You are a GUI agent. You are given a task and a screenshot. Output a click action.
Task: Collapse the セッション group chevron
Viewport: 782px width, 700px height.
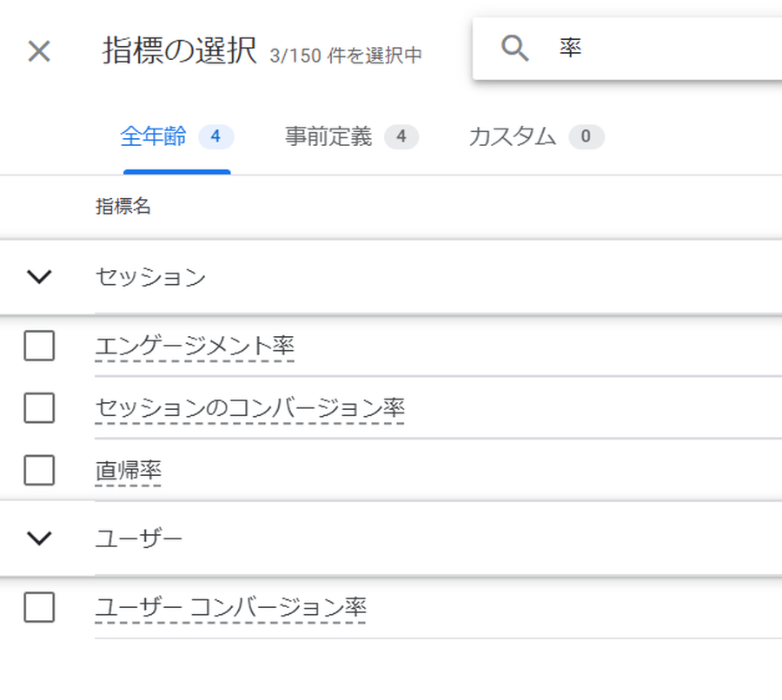point(40,277)
